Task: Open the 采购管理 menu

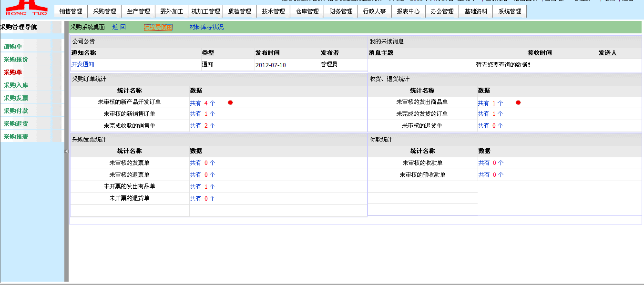Action: point(105,11)
